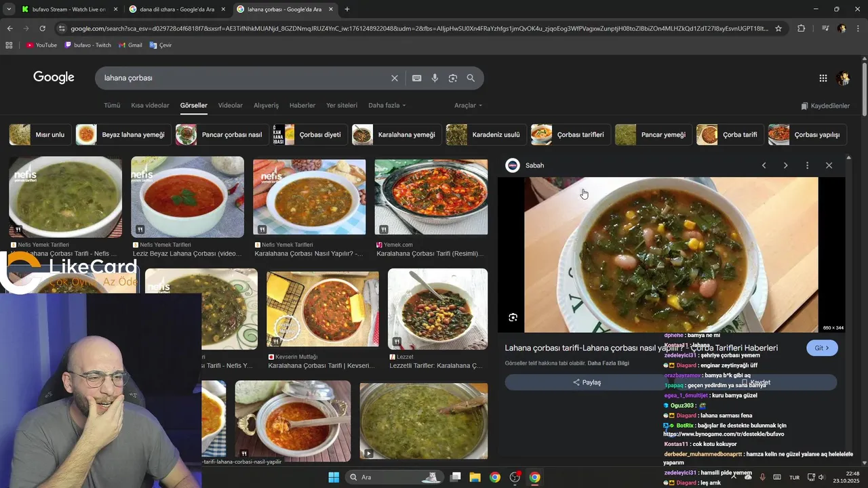The image size is (868, 488).
Task: Switch to the Videolar tab
Action: click(x=230, y=106)
